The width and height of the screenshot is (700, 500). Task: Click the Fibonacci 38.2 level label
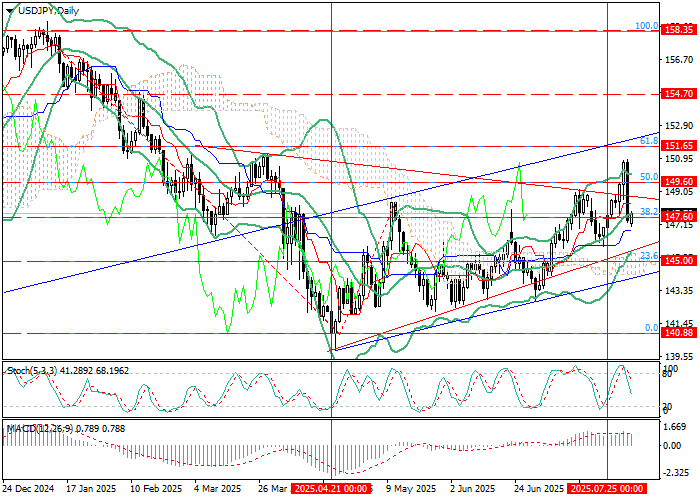point(649,212)
